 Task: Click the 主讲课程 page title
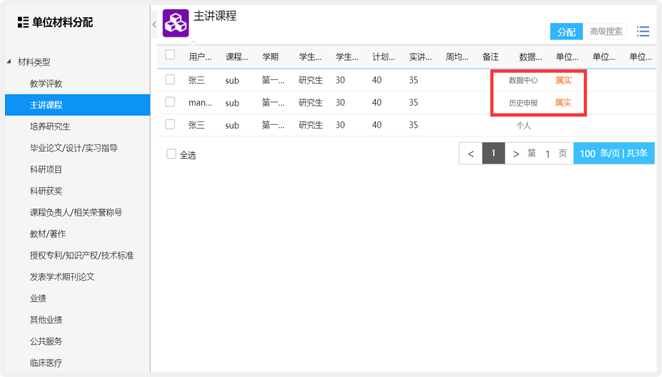(215, 16)
